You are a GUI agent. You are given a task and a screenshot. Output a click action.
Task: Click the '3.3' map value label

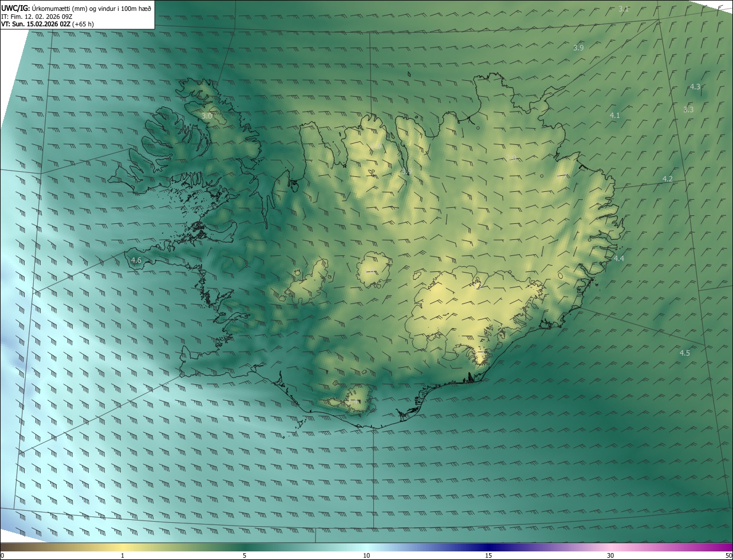tap(688, 109)
